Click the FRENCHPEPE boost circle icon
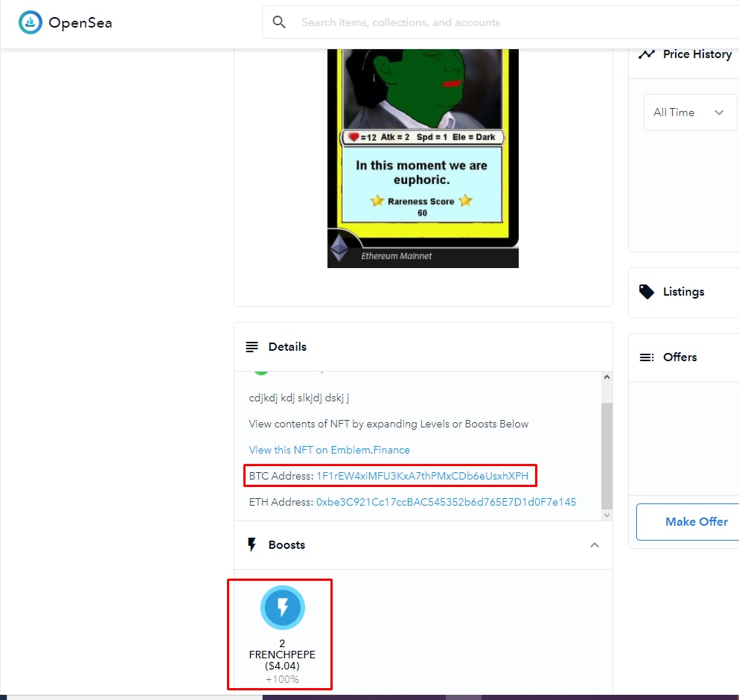 282,608
